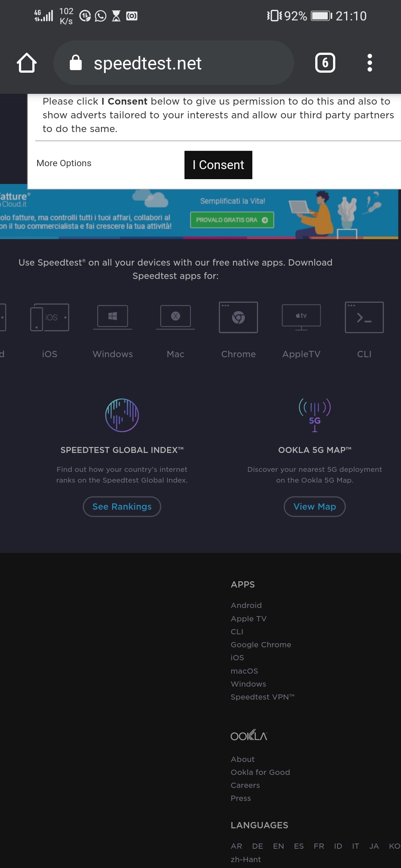This screenshot has height=868, width=401.
Task: Click PROVALO GRATIS ORA ad button
Action: [x=232, y=220]
